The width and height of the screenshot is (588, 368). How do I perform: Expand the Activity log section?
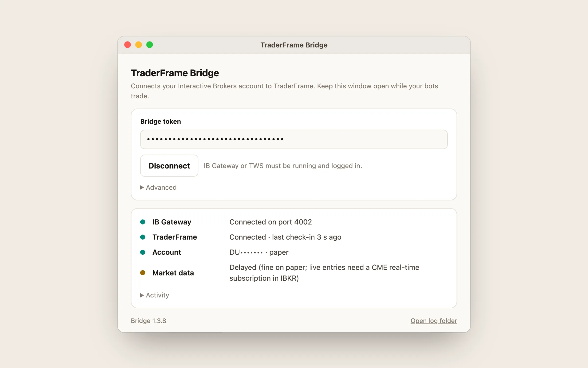(155, 295)
